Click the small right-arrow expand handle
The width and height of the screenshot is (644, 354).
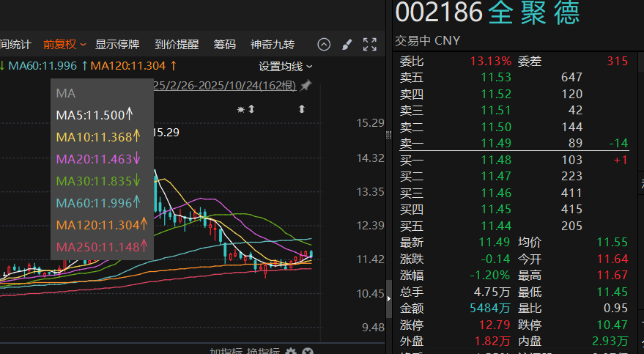point(388,298)
